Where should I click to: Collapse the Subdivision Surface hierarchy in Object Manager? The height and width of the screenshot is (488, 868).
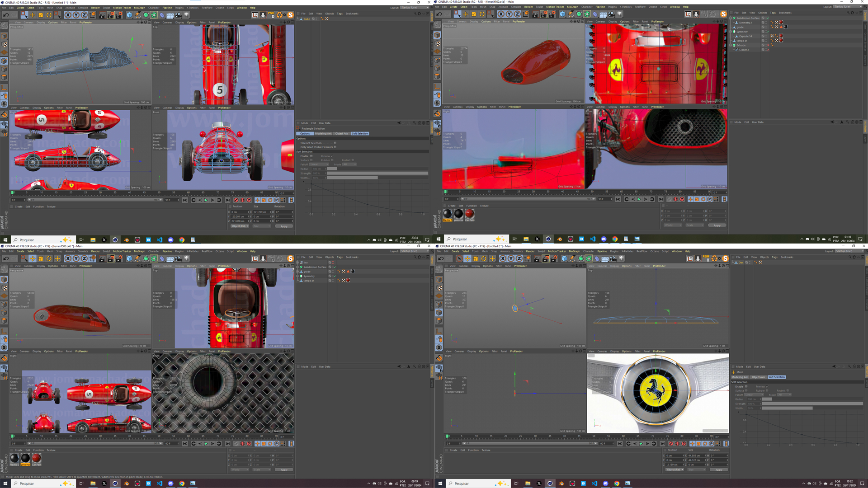731,18
